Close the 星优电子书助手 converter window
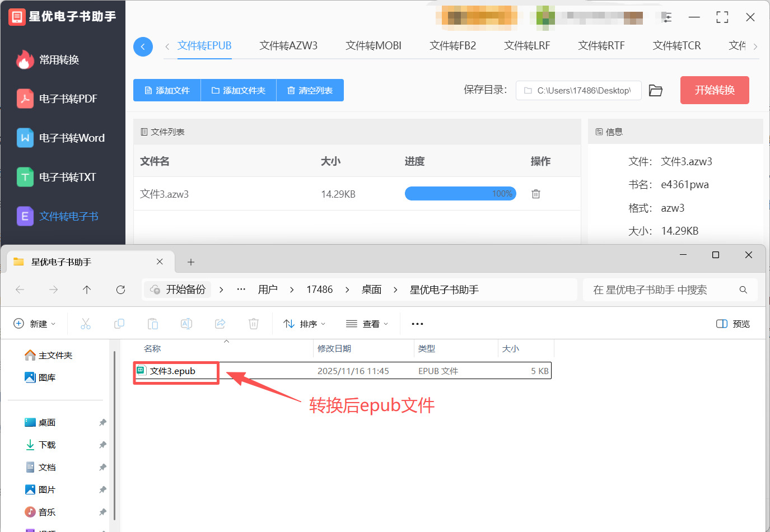The width and height of the screenshot is (770, 532). 750,17
